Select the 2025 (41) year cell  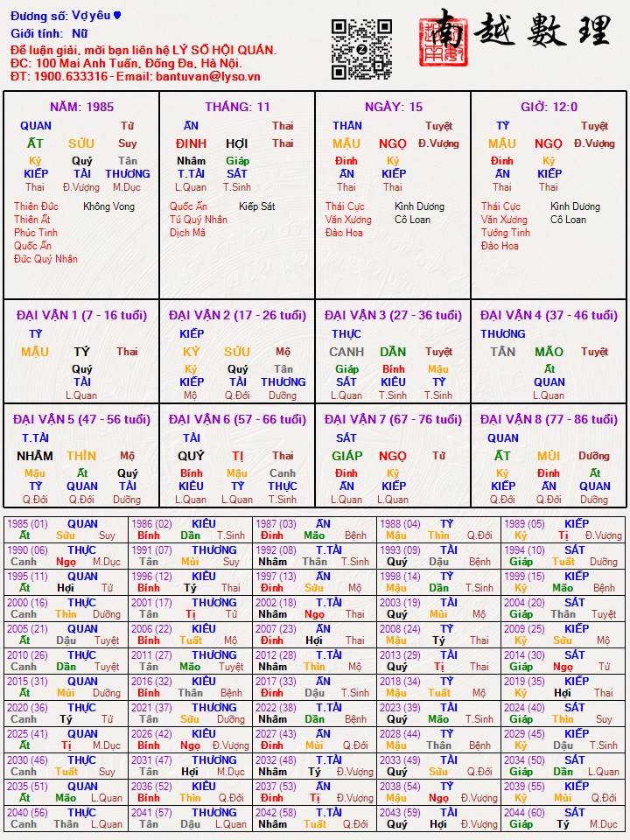(x=28, y=734)
